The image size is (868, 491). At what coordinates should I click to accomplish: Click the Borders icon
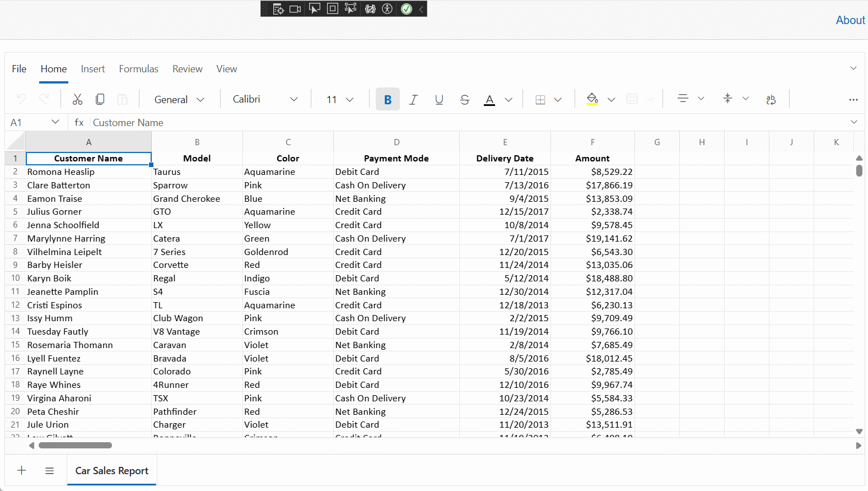(540, 99)
